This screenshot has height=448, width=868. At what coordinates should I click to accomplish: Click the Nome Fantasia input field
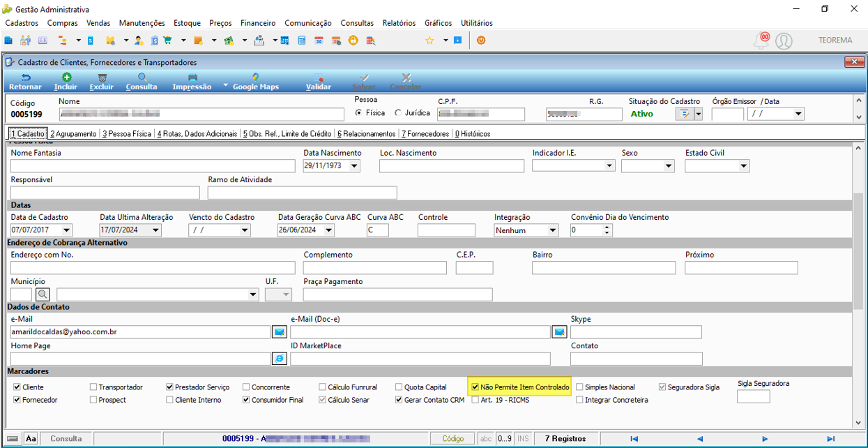click(x=153, y=166)
